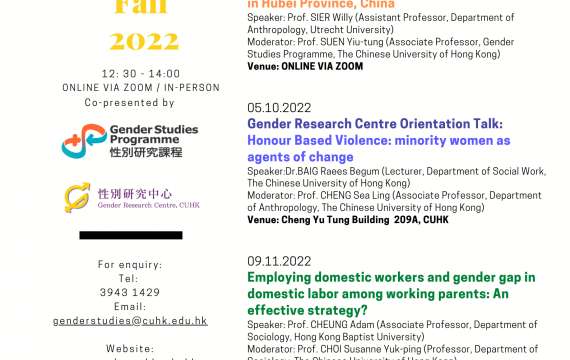Click the Gender Studies Programme infinity logo
The image size is (570, 360).
[85, 141]
